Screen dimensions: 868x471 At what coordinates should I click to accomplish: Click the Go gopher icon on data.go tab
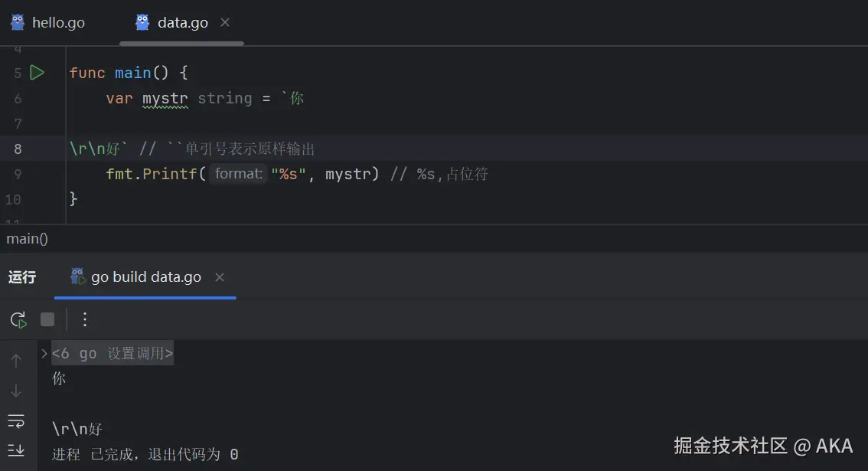pos(142,22)
